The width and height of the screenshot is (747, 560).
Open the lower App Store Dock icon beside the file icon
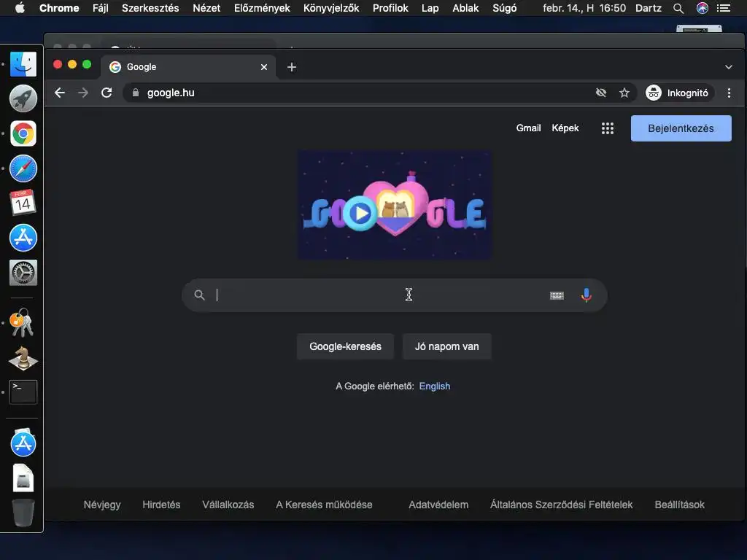(23, 443)
